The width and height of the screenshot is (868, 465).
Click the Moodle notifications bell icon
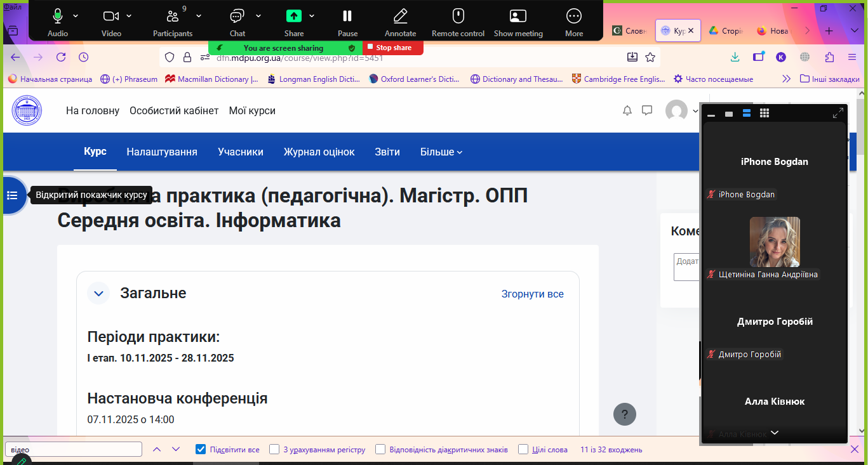627,111
